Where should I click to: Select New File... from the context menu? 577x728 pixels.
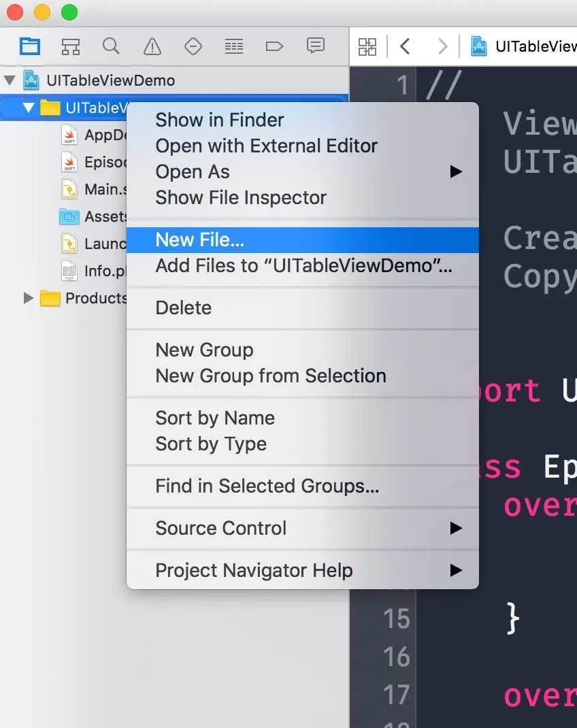pos(302,240)
